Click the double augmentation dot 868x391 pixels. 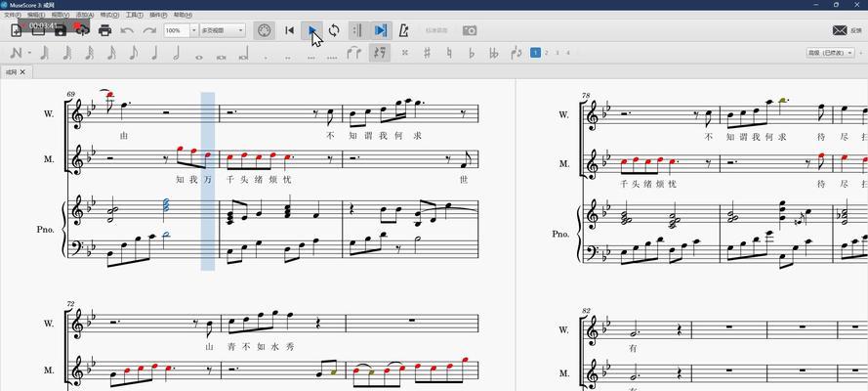[x=288, y=56]
